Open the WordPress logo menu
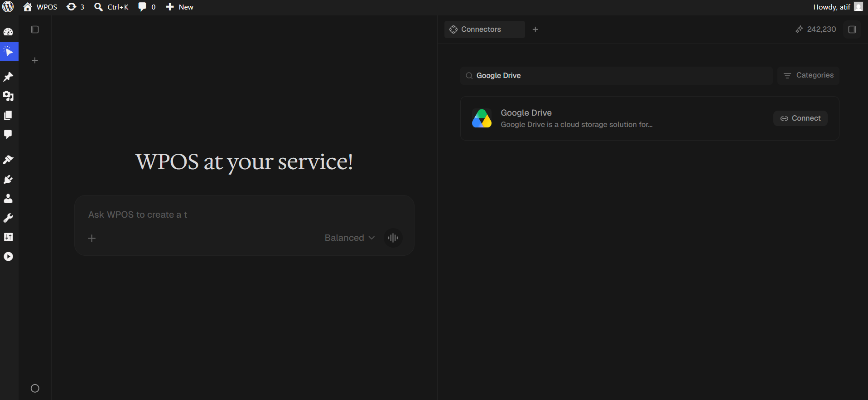The image size is (868, 400). pos(8,7)
